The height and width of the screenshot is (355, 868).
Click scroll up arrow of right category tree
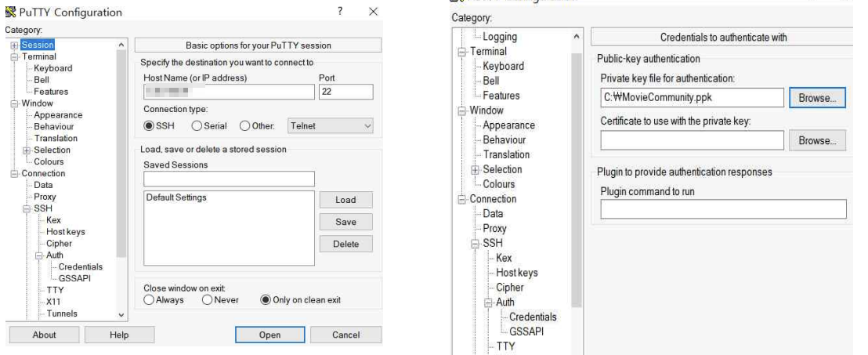coord(577,37)
